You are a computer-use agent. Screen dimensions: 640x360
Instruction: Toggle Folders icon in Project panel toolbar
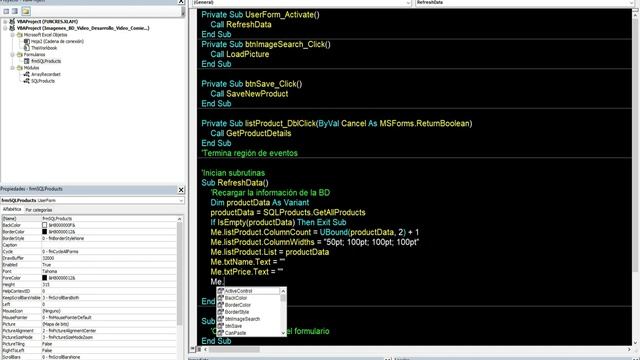pos(26,11)
